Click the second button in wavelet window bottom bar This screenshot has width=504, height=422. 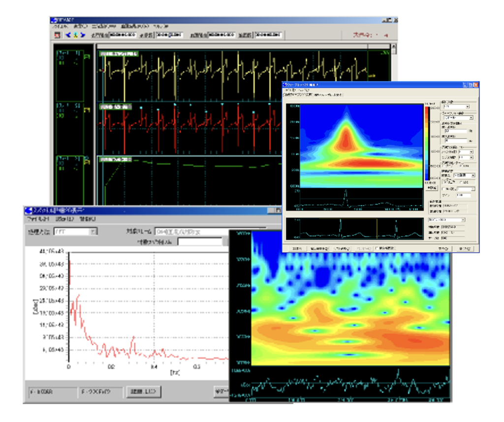319,248
